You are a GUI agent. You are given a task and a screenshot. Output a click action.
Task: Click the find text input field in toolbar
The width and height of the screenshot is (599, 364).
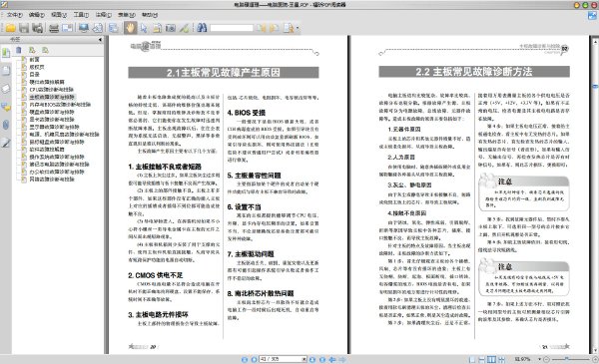232,28
